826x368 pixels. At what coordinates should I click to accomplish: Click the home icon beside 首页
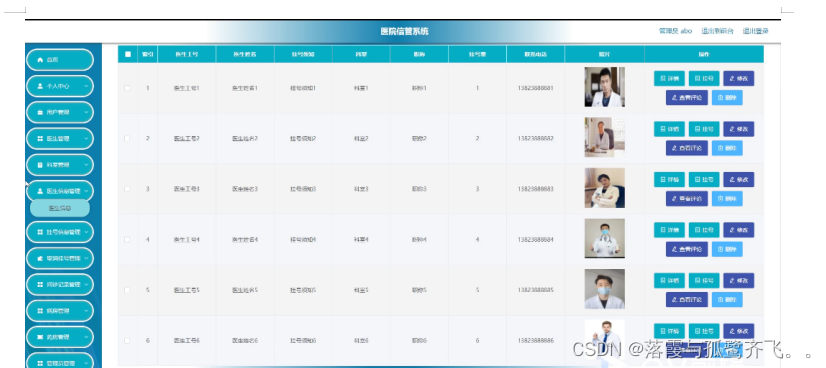(x=40, y=60)
